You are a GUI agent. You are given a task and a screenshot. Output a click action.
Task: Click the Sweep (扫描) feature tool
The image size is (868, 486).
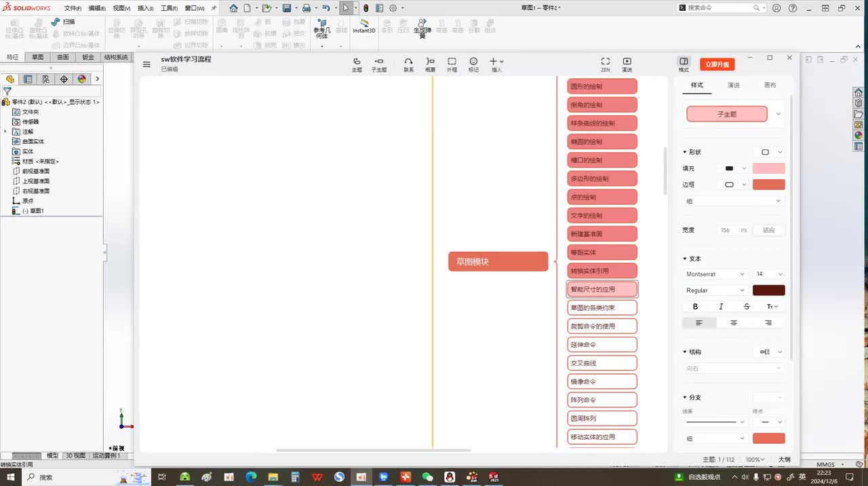point(63,22)
